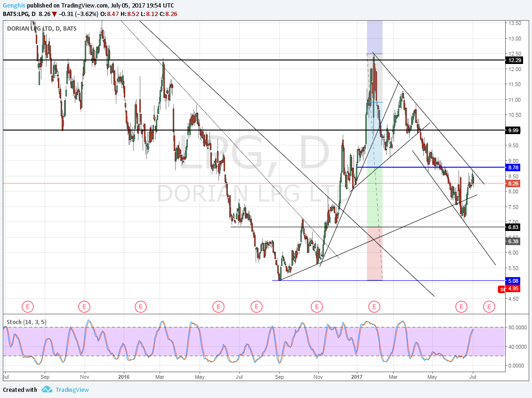Screen dimensions: 532x398
Task: Open the last upcoming earnings marker after Jul 2017
Action: [489, 307]
